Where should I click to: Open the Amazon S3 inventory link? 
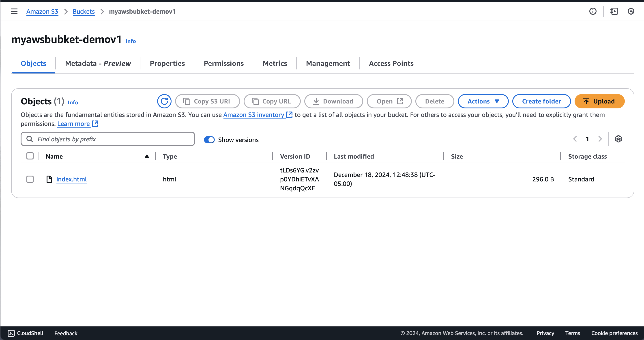tap(254, 115)
